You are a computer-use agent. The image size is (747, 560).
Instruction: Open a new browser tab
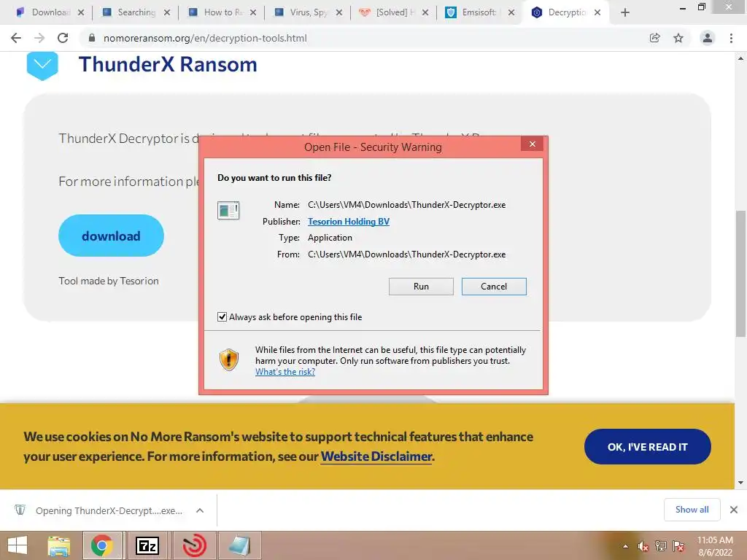pyautogui.click(x=625, y=12)
